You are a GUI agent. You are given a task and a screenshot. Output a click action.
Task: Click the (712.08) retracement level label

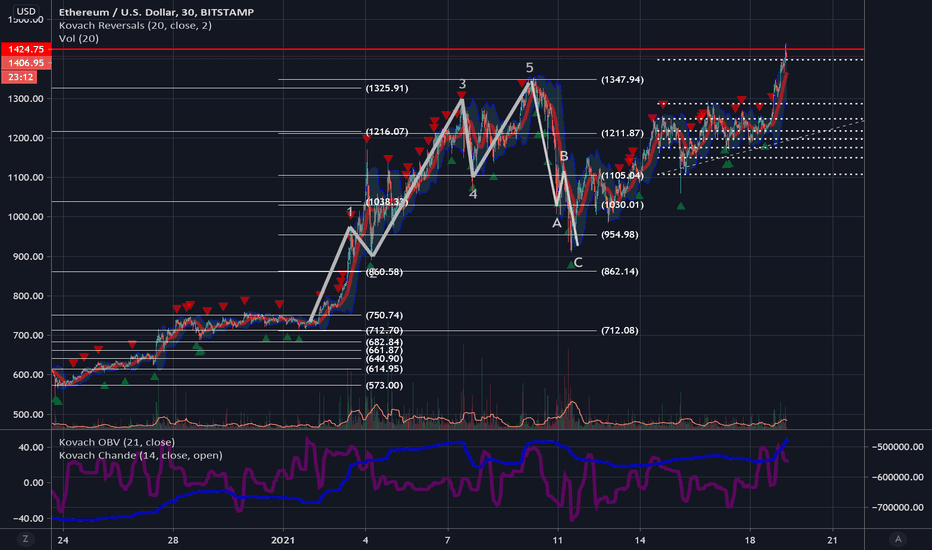pyautogui.click(x=620, y=330)
